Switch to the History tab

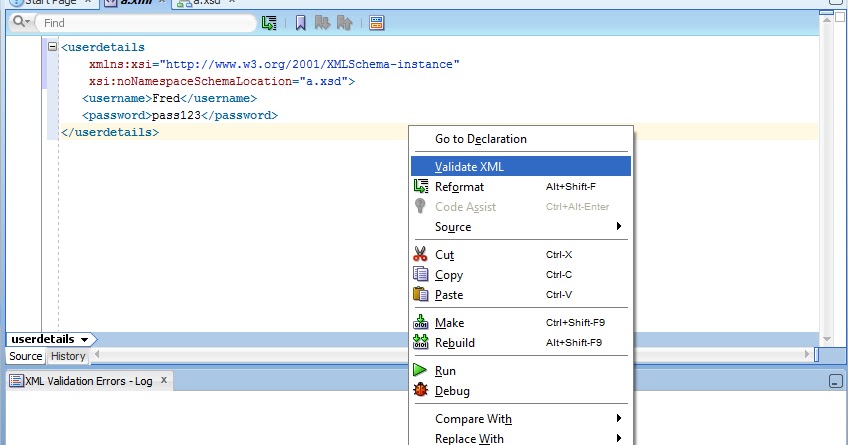(x=68, y=356)
